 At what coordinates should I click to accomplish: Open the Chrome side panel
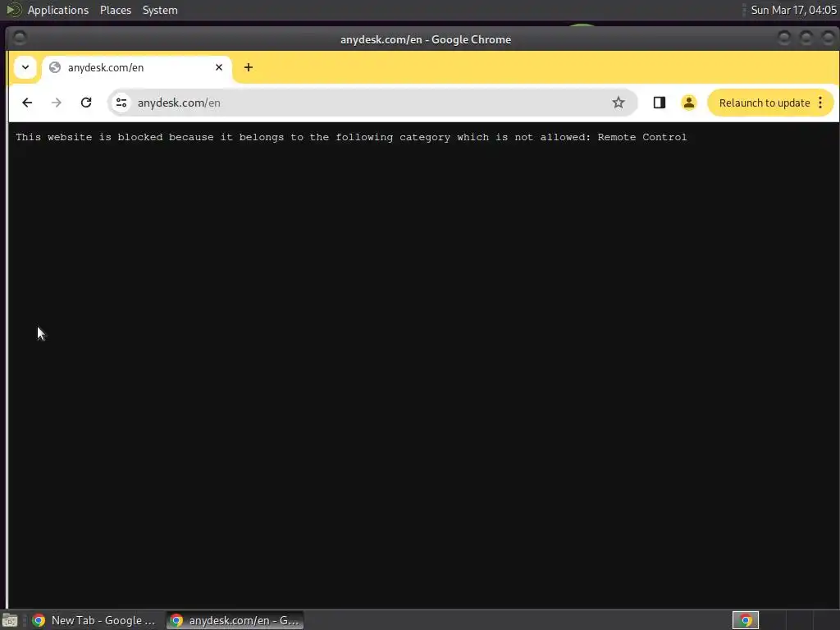tap(659, 103)
